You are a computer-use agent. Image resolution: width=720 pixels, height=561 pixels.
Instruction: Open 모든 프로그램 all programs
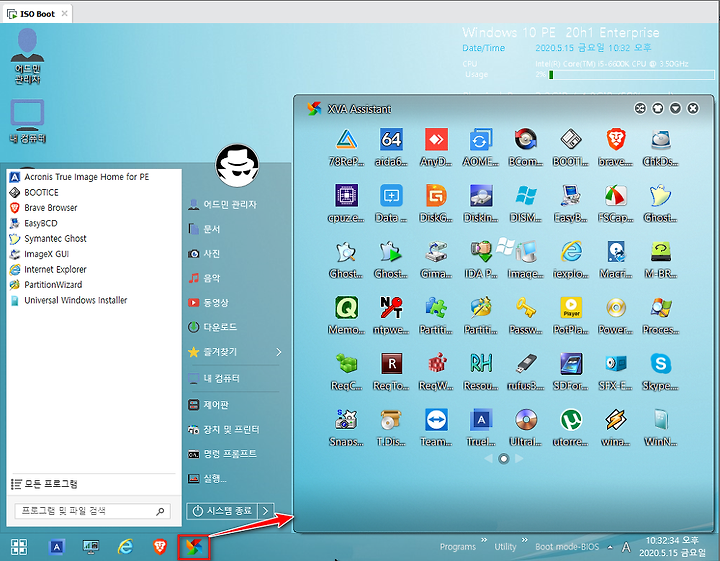coord(44,484)
